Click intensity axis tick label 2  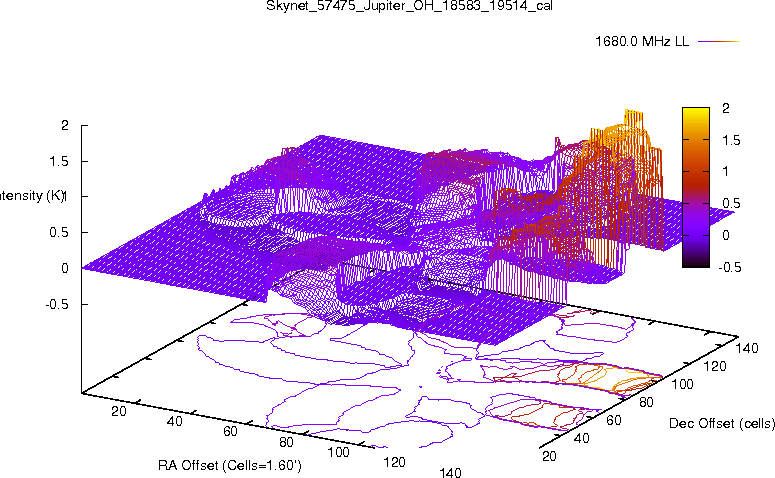click(65, 126)
